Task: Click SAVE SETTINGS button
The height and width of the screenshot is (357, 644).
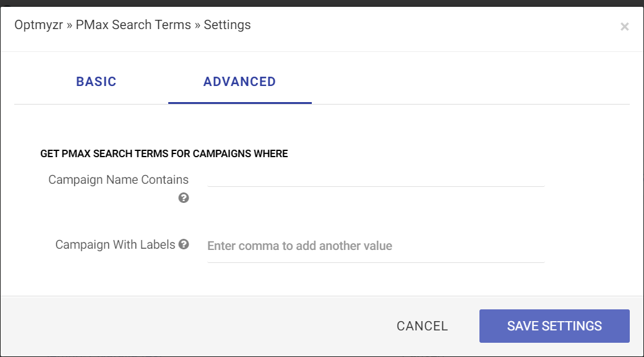Action: coord(554,326)
